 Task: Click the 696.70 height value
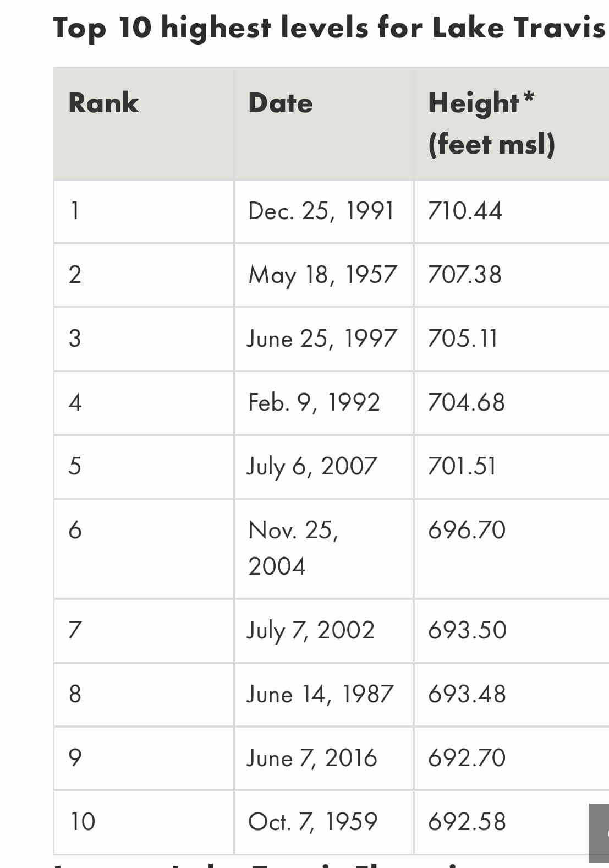(x=467, y=530)
